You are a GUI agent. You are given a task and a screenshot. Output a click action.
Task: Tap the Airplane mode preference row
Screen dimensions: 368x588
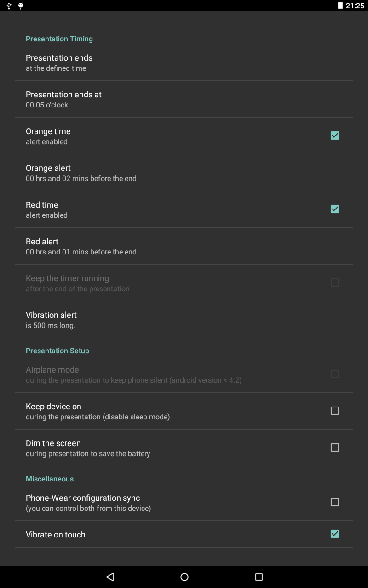[184, 374]
